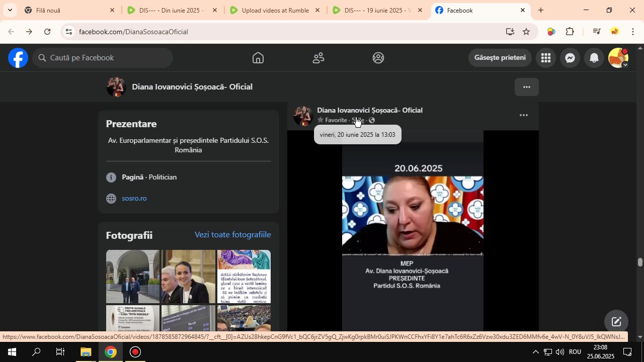Open the religious icon text photo thumbnail
The width and height of the screenshot is (644, 362).
(x=244, y=277)
